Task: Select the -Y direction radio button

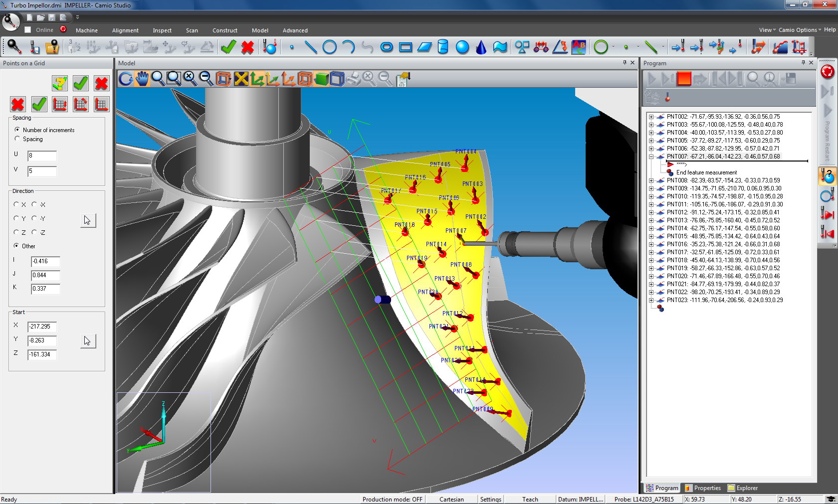Action: (34, 218)
